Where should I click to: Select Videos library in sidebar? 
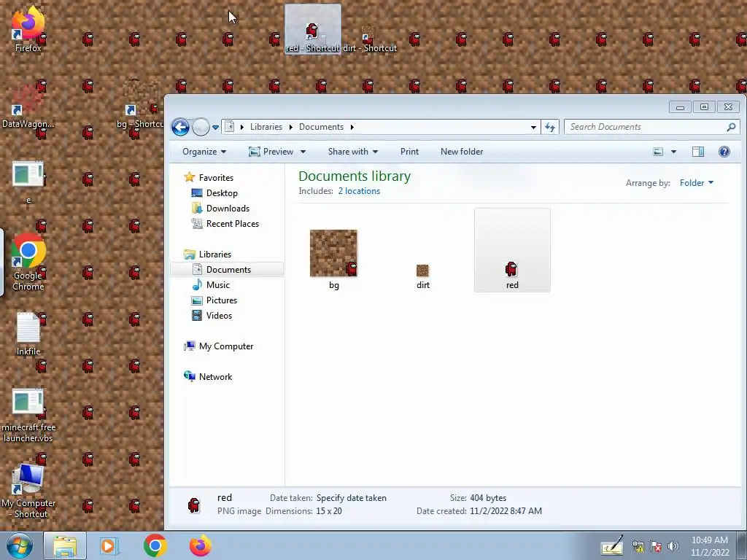point(219,315)
